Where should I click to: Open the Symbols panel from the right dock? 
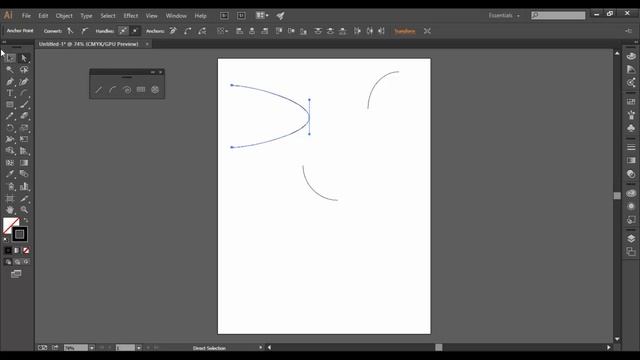(x=631, y=128)
